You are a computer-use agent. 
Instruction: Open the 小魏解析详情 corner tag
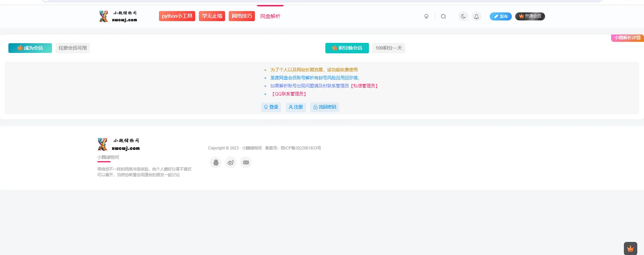628,38
